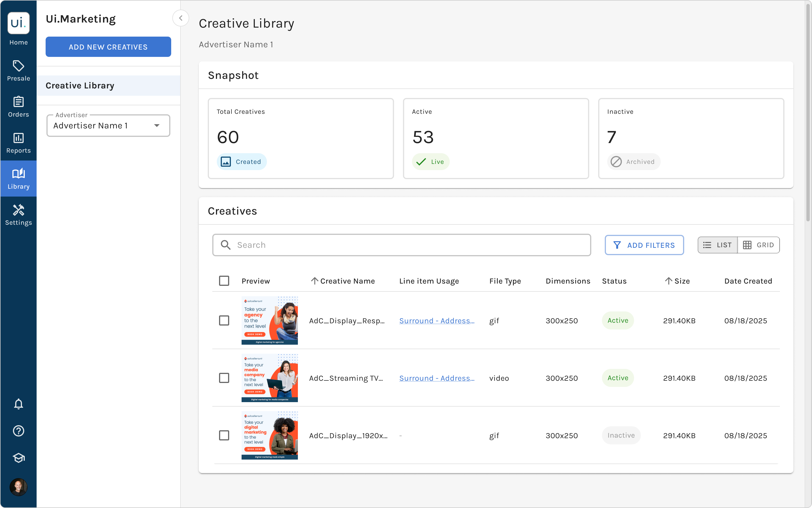
Task: Click the Search creatives field
Action: tap(401, 245)
